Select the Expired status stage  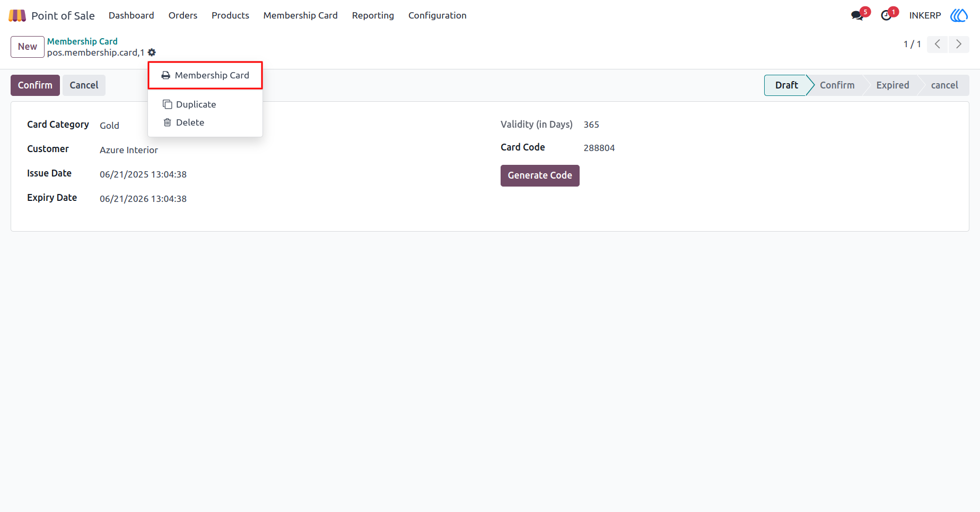coord(892,85)
